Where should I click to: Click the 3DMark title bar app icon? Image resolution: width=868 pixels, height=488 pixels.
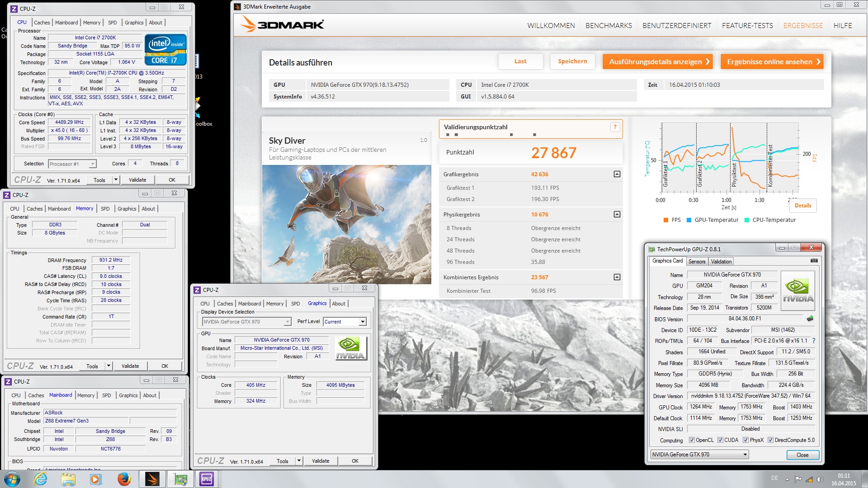(x=237, y=6)
